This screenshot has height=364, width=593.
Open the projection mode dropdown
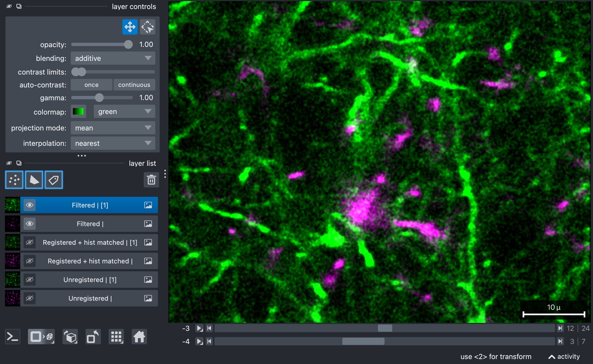pos(113,128)
